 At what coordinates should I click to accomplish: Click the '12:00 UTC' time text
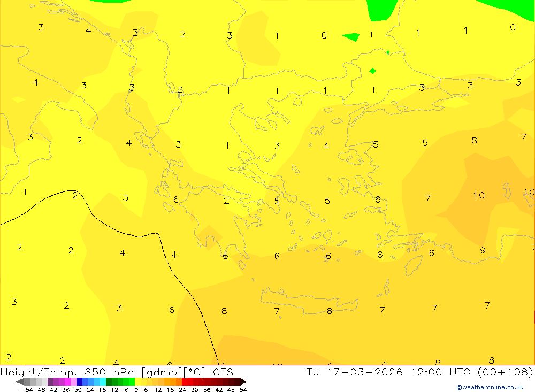pos(440,372)
